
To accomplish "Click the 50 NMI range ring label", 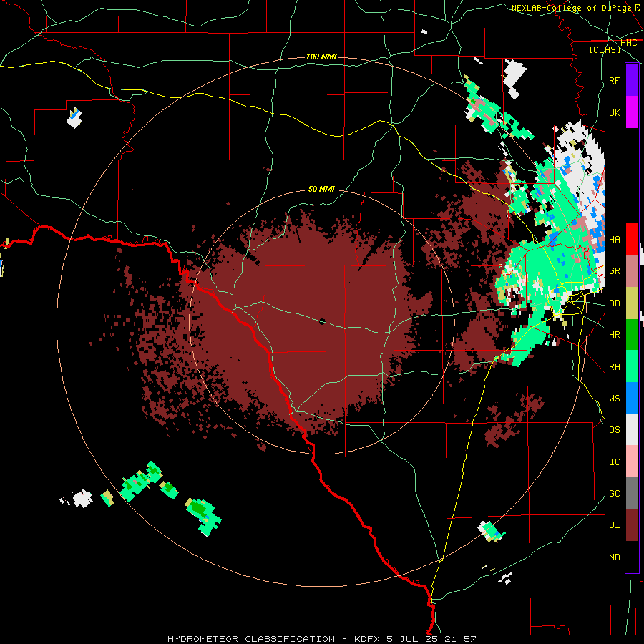I will pos(321,189).
